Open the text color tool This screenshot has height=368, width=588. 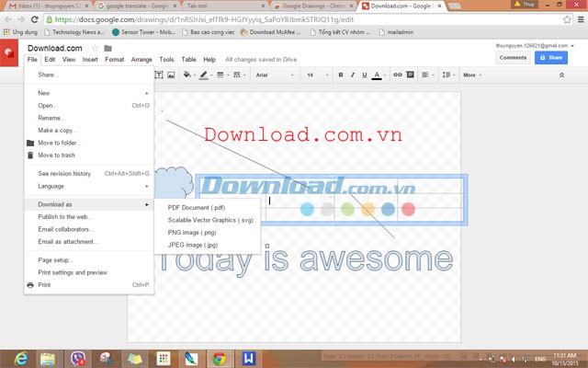(x=379, y=75)
